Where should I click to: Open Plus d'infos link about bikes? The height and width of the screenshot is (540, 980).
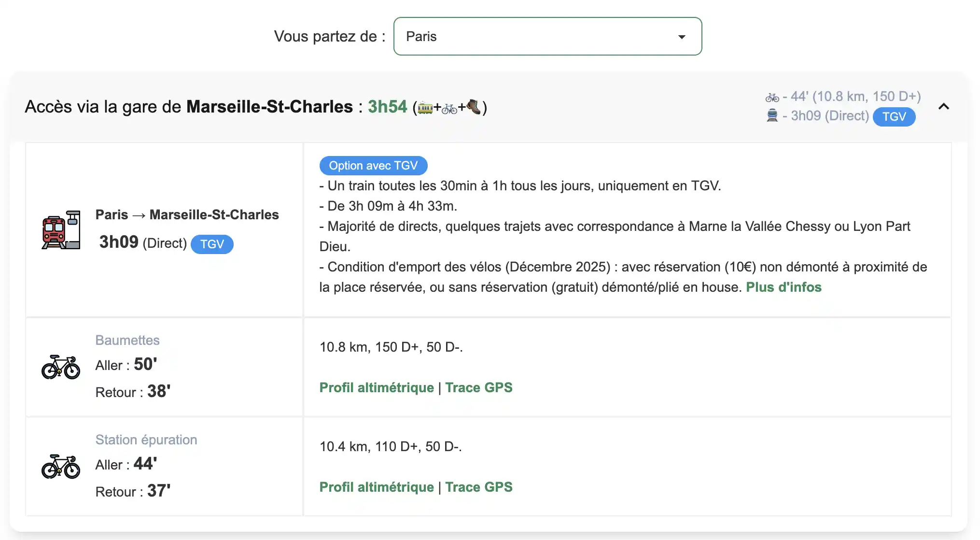point(783,287)
